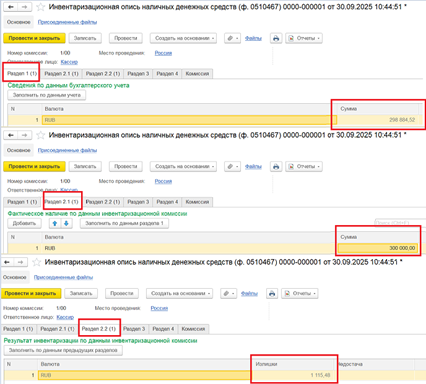Click print icon in Фактическое наличие form
Screen dimensions: 426x384
[x=276, y=166]
